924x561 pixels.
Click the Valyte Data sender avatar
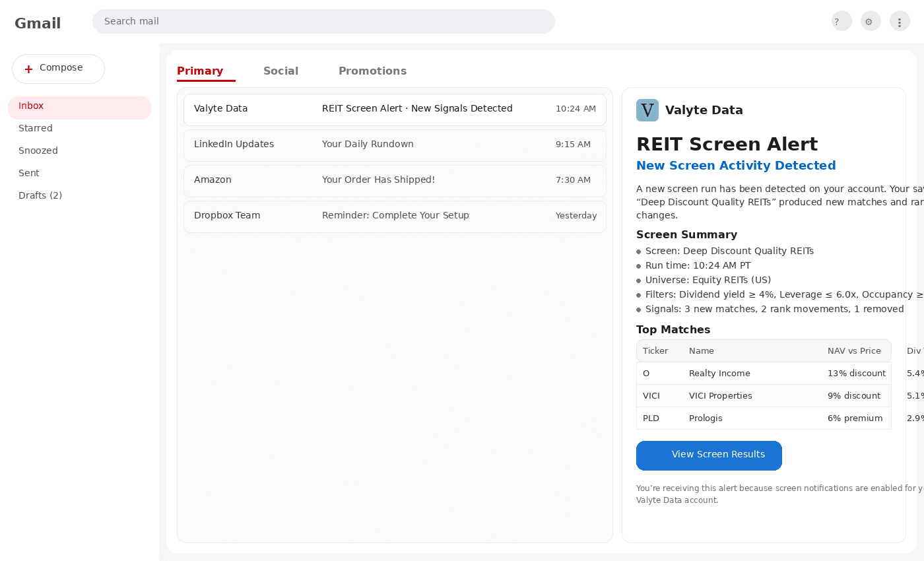647,110
